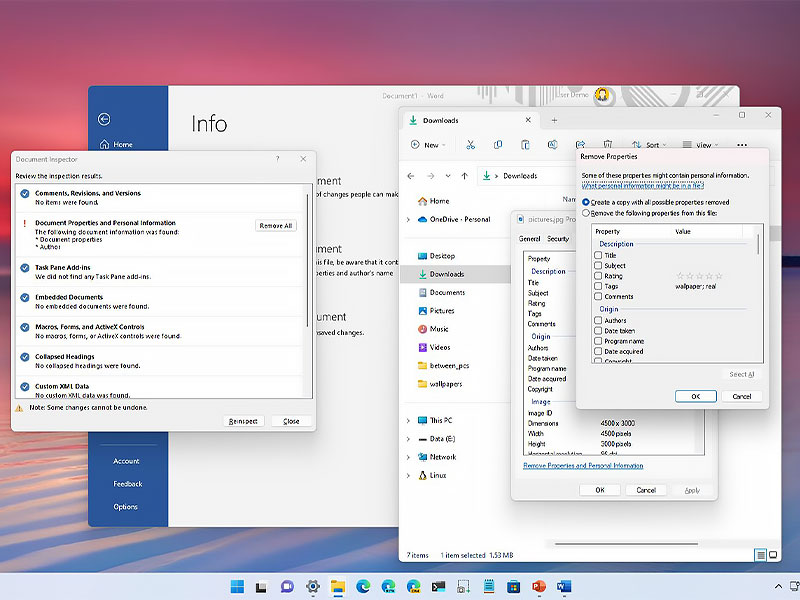Click Remove All in Document Inspector
The width and height of the screenshot is (800, 600).
[x=276, y=226]
